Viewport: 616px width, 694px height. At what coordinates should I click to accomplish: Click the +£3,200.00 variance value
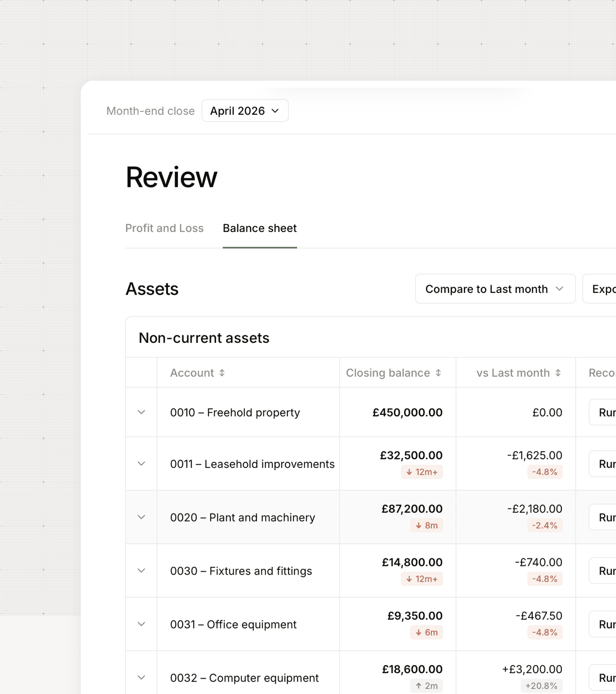coord(532,669)
